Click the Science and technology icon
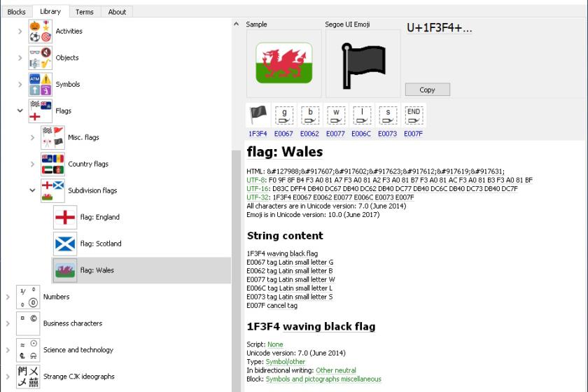 [x=28, y=350]
